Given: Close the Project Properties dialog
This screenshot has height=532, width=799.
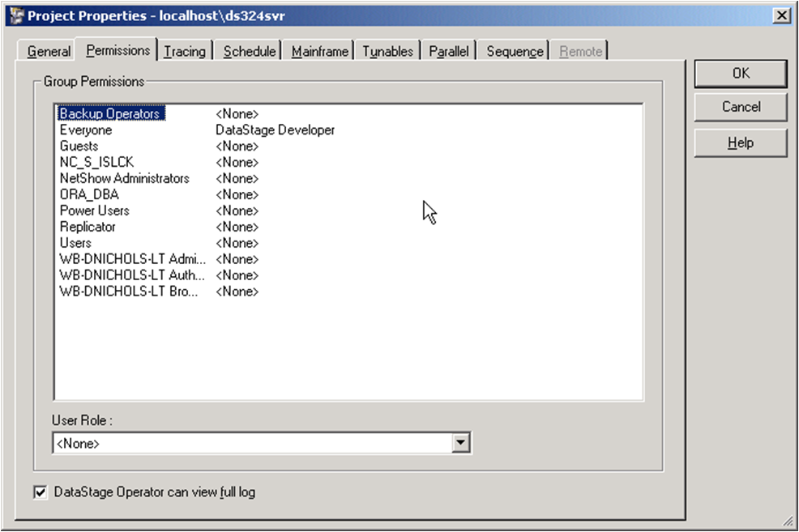Looking at the screenshot, I should click(780, 16).
